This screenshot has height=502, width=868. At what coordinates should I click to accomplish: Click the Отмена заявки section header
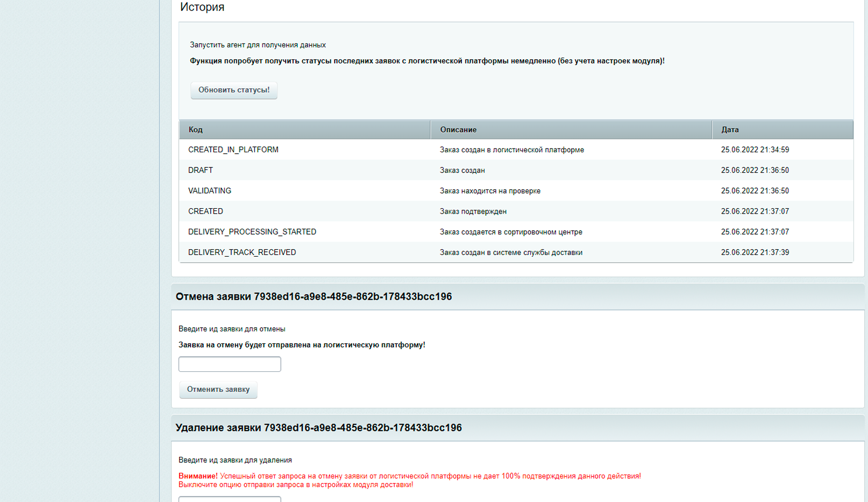point(314,296)
